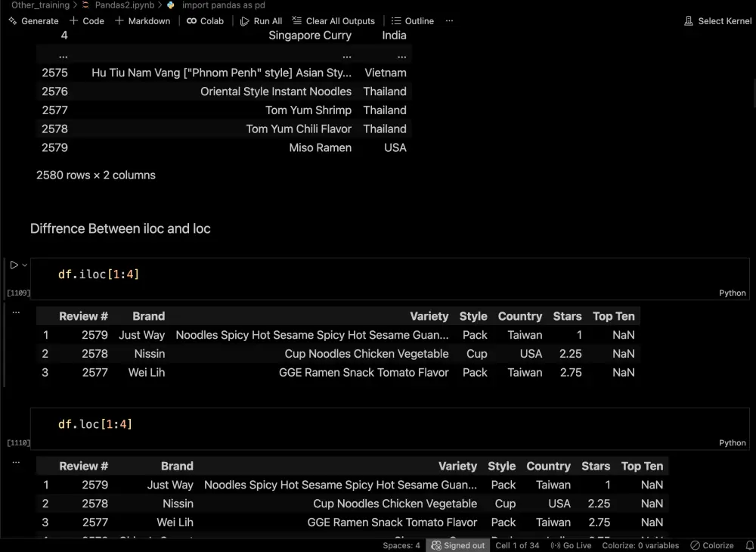Click 'Nissin' in the iloc output

coord(150,354)
